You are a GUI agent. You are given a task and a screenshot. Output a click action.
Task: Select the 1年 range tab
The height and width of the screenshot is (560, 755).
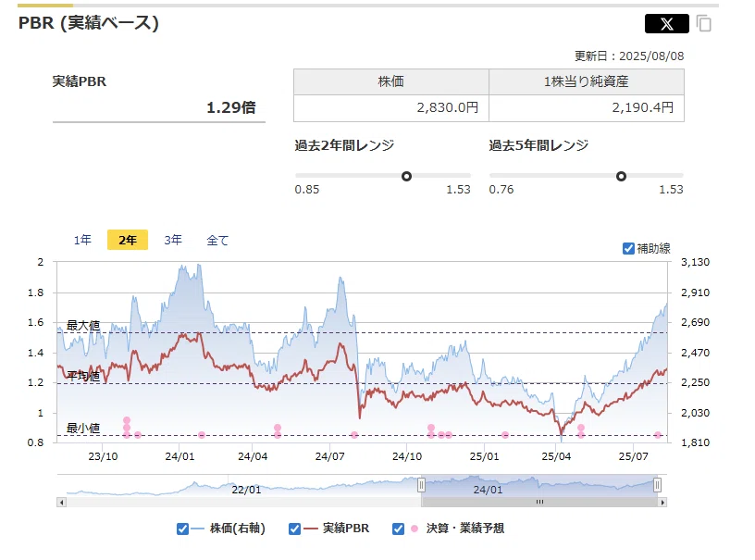pos(82,240)
